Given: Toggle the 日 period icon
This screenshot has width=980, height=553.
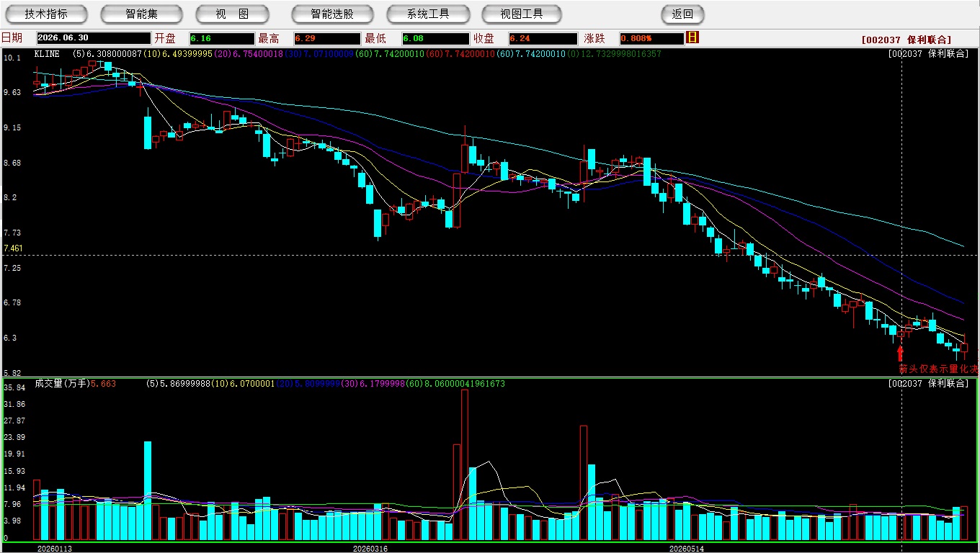Looking at the screenshot, I should [x=692, y=37].
